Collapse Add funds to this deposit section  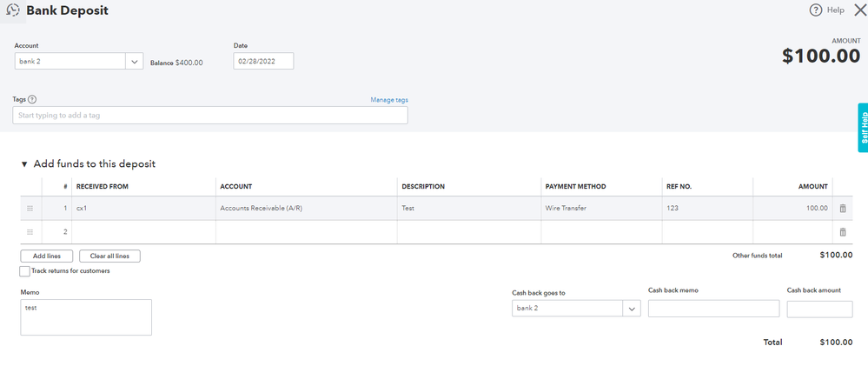[24, 164]
